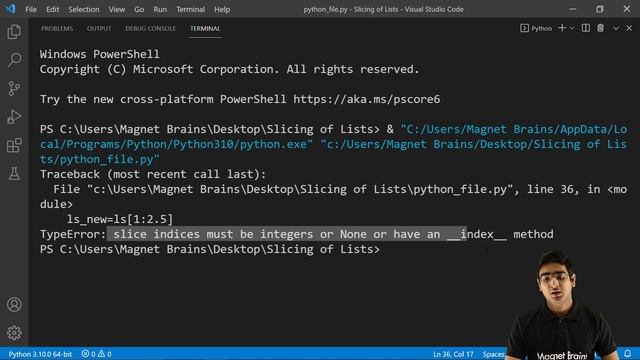Click the ls_new=ls[1:2.5] traceback line
The width and height of the screenshot is (640, 360).
point(120,219)
